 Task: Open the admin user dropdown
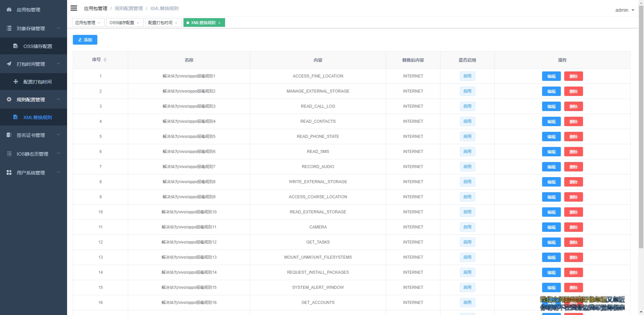point(624,10)
